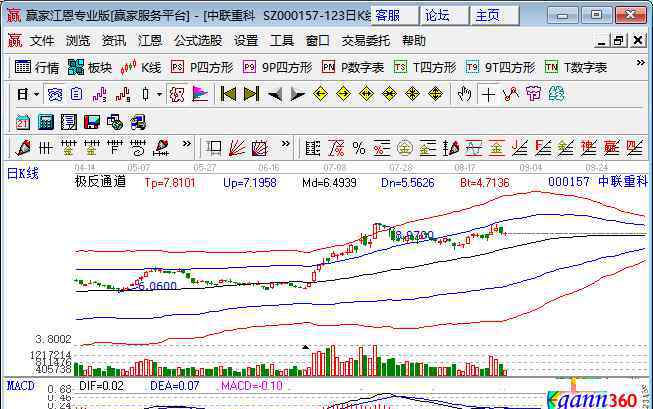653x409 pixels.
Task: Open the 9P四方形 tool
Action: pyautogui.click(x=278, y=67)
